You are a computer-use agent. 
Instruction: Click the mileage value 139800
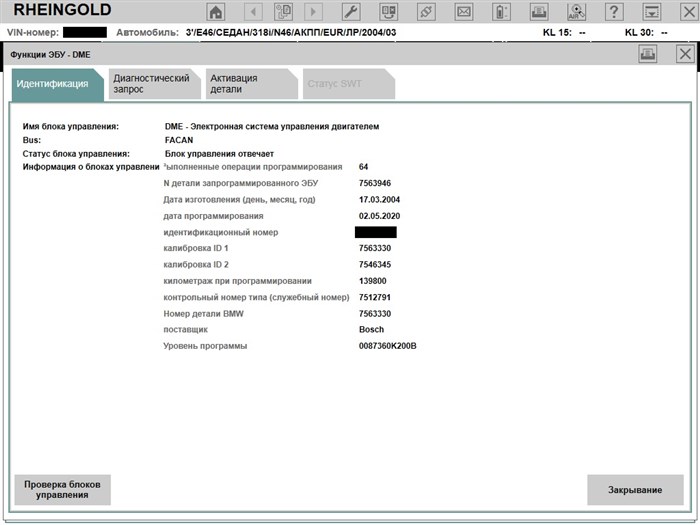(373, 281)
